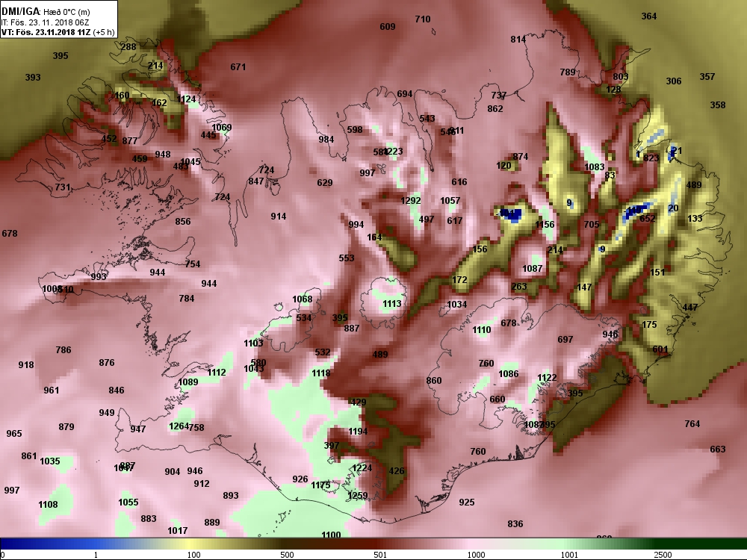The image size is (747, 560).
Task: Select the '803' value
Action: tap(620, 77)
